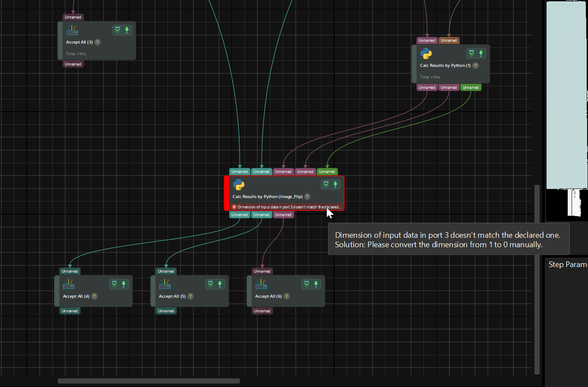Click Python icon on Calc Results by Python (1)
The image size is (588, 387).
(426, 53)
